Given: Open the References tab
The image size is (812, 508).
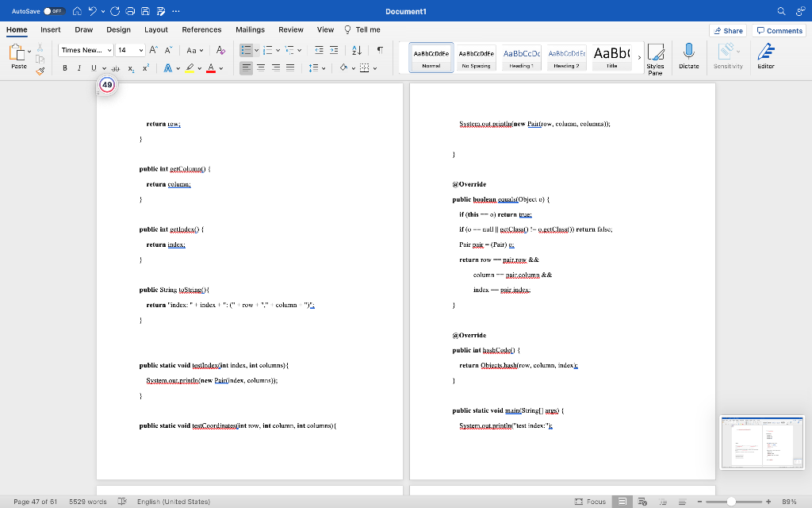Looking at the screenshot, I should coord(201,29).
